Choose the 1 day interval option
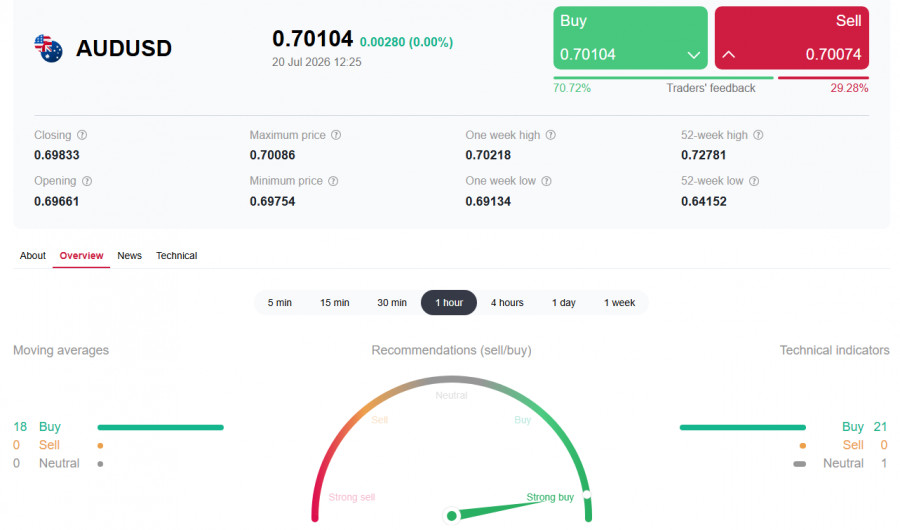 point(564,303)
